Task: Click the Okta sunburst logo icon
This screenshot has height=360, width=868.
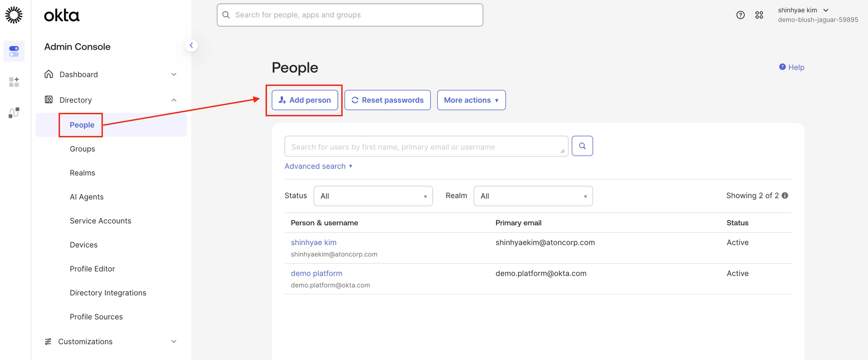Action: (14, 15)
